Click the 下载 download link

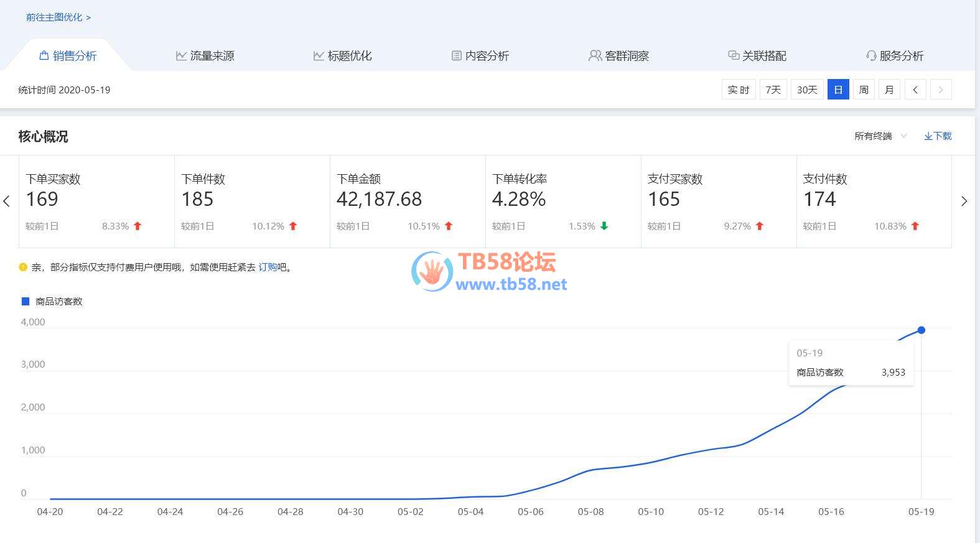click(938, 136)
